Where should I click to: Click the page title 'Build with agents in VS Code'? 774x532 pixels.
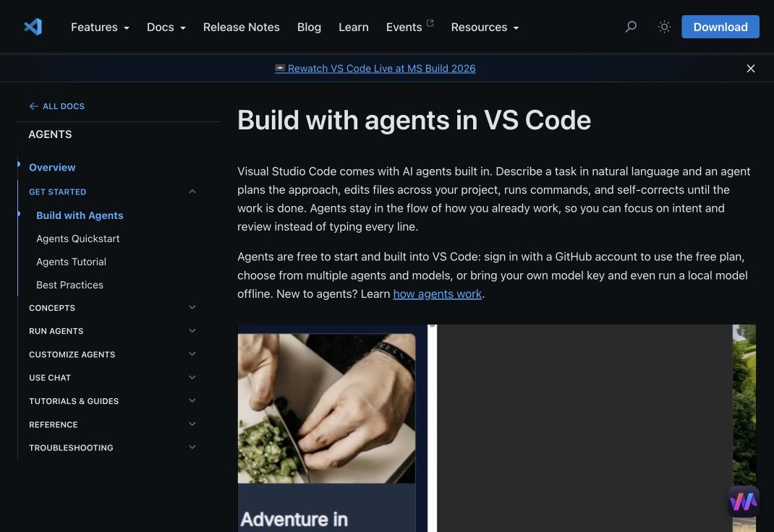tap(414, 120)
